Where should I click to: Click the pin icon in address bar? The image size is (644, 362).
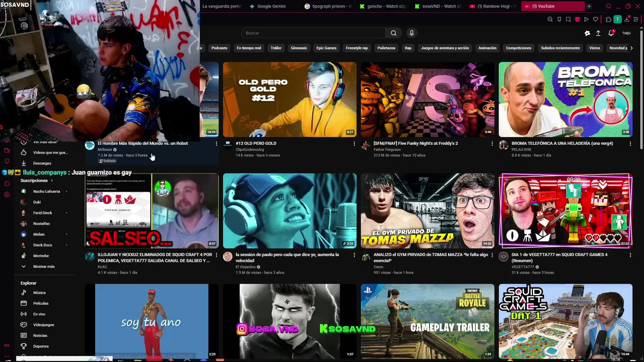(559, 20)
